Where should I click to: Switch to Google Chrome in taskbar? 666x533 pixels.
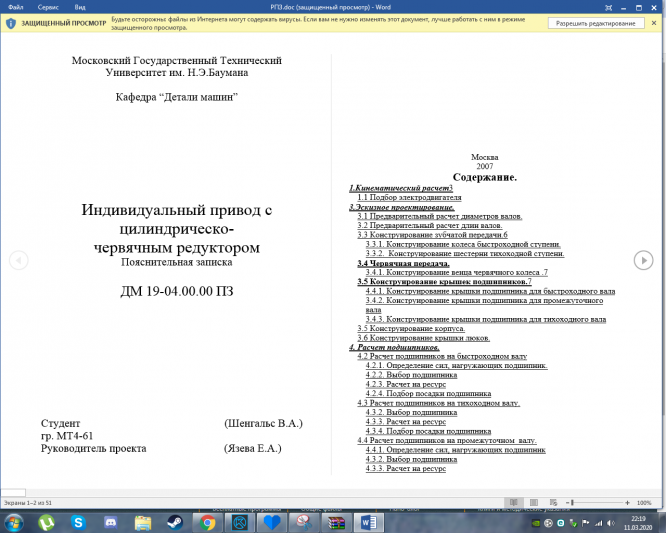tap(207, 522)
